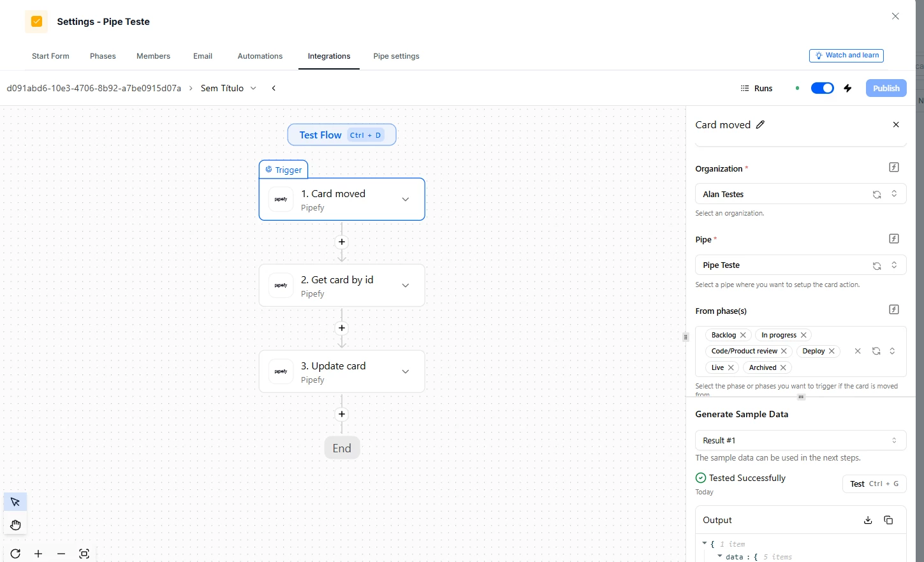Switch to the Members tab
The height and width of the screenshot is (562, 924).
pyautogui.click(x=153, y=56)
